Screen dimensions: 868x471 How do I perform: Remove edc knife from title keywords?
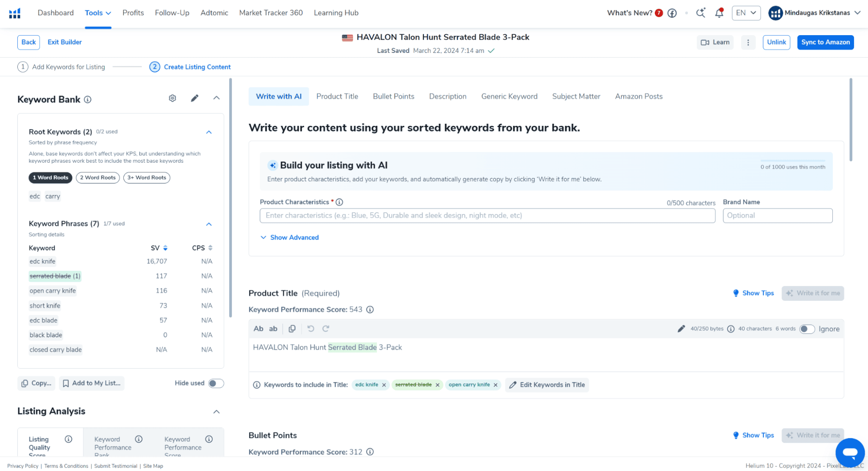point(384,385)
